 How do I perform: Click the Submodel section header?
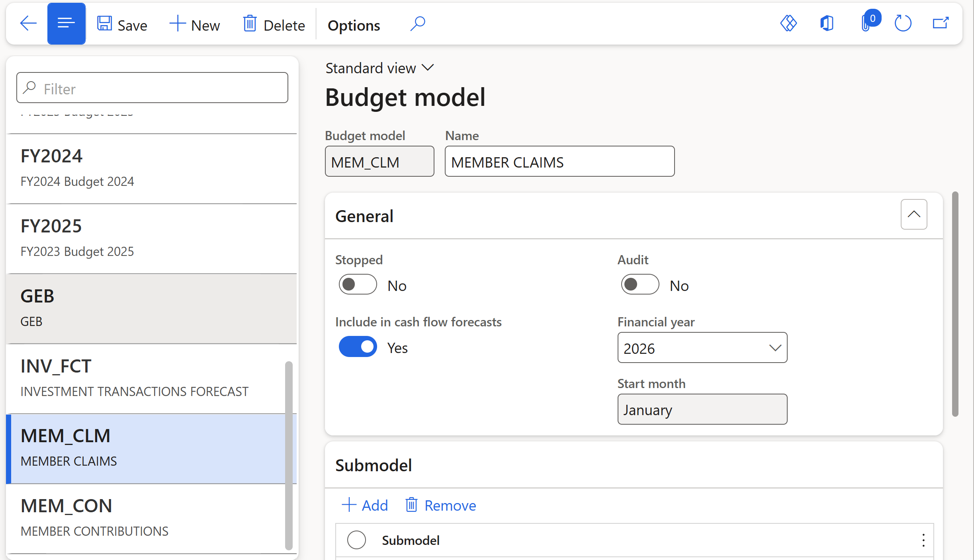click(x=634, y=465)
